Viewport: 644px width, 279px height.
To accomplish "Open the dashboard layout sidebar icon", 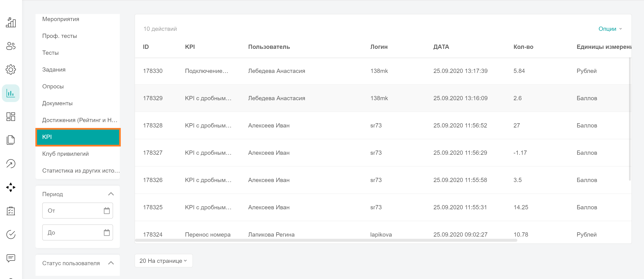I will 11,117.
